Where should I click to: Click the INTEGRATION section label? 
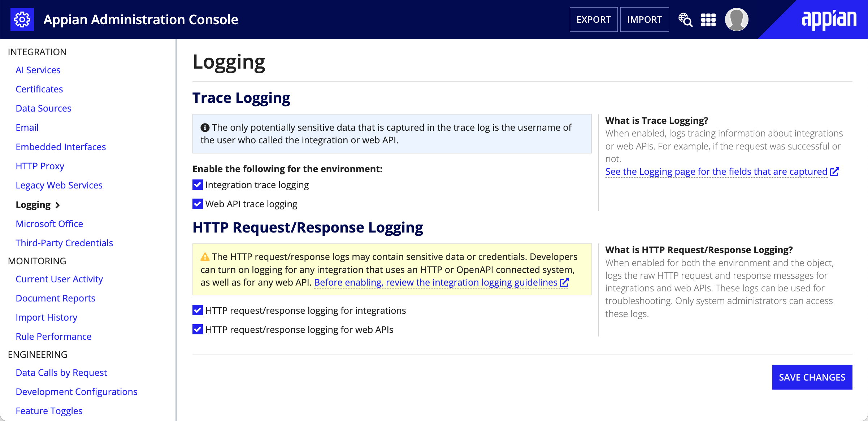click(x=37, y=52)
